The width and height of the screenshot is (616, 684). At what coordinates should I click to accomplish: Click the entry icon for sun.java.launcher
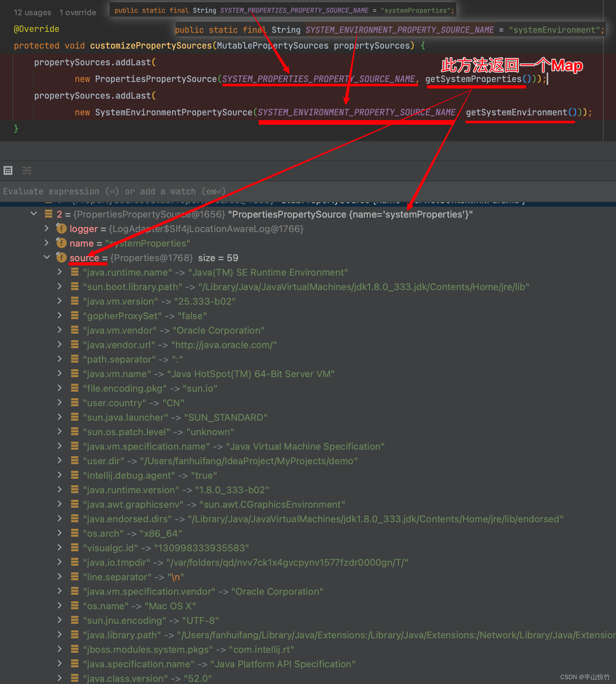pos(75,417)
